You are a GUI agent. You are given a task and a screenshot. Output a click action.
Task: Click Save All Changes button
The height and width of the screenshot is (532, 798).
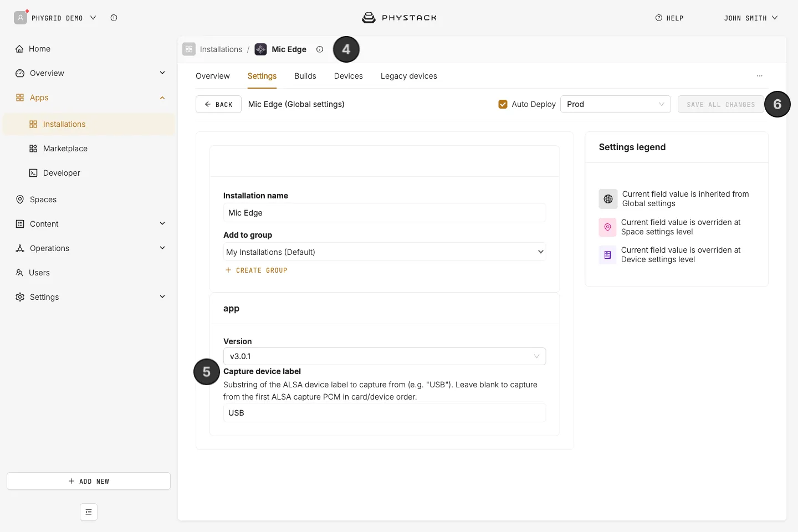[721, 104]
